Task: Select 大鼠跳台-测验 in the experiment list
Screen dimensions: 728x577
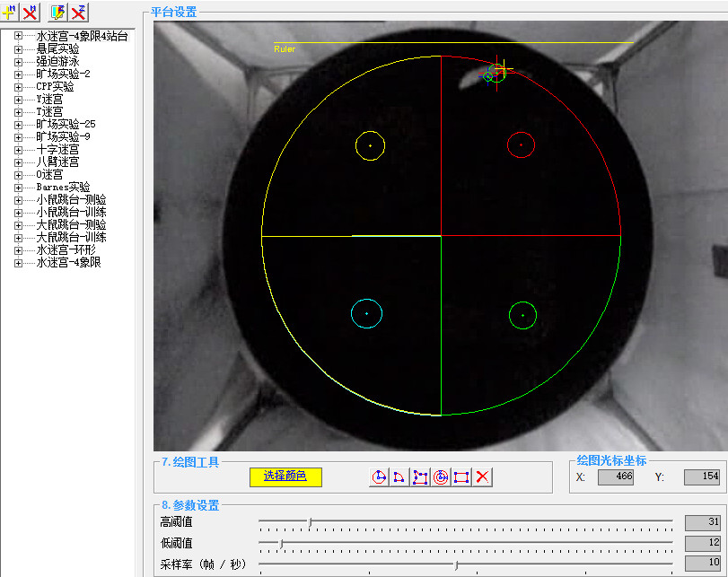Action: click(x=71, y=224)
